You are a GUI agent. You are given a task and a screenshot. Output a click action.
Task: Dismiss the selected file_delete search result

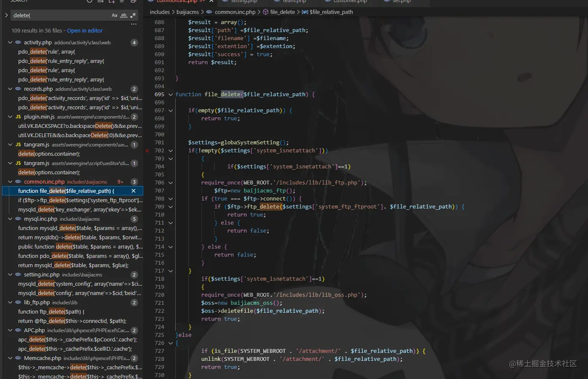(133, 191)
